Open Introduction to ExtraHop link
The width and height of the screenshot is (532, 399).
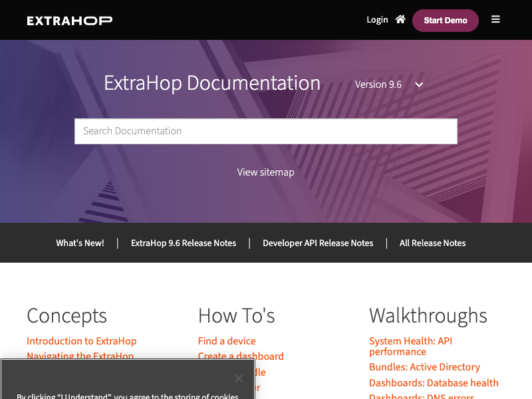pos(81,341)
